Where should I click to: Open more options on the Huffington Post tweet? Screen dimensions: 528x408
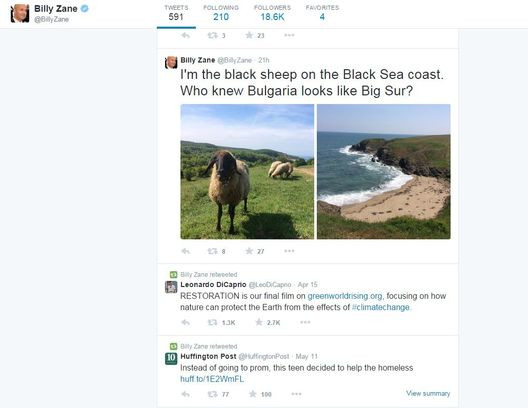(x=296, y=394)
